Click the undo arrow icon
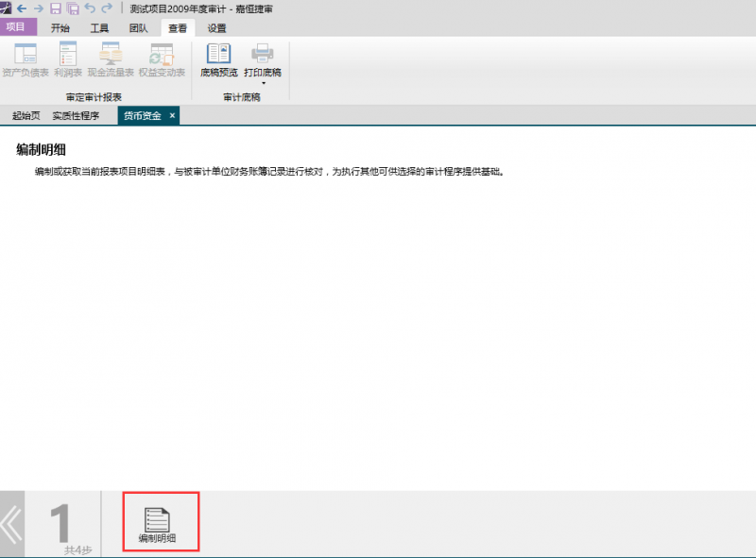Viewport: 756px width, 558px height. [90, 8]
